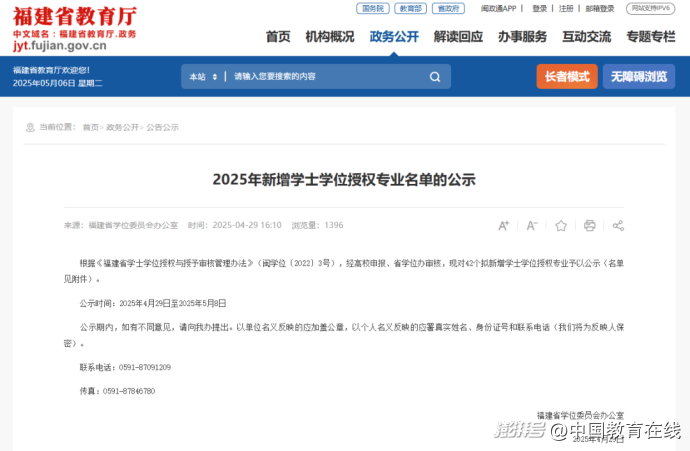The height and width of the screenshot is (451, 690).
Task: Click the 邮箱登录 link
Action: 600,8
